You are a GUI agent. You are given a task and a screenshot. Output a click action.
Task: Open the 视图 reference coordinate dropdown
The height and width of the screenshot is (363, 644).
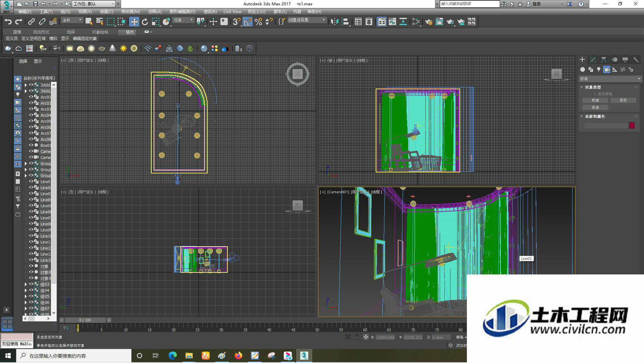(x=183, y=20)
